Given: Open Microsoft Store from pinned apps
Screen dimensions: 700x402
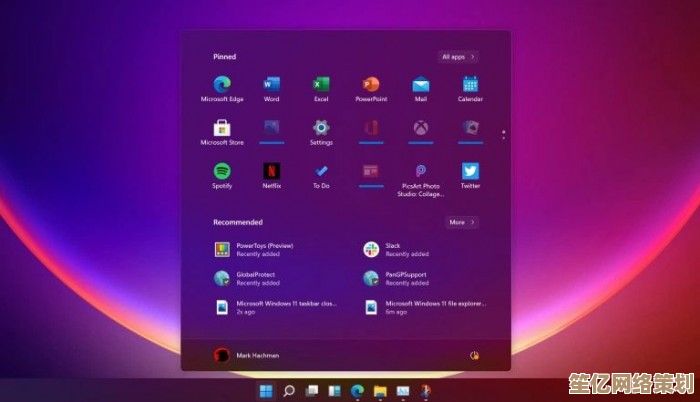Looking at the screenshot, I should tap(222, 133).
